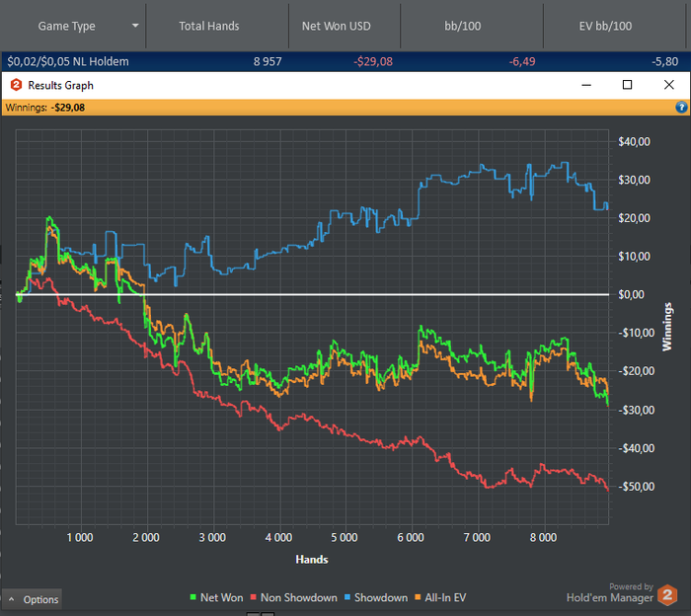Click the $0,00 y-axis label
This screenshot has height=616, width=691.
[x=631, y=294]
